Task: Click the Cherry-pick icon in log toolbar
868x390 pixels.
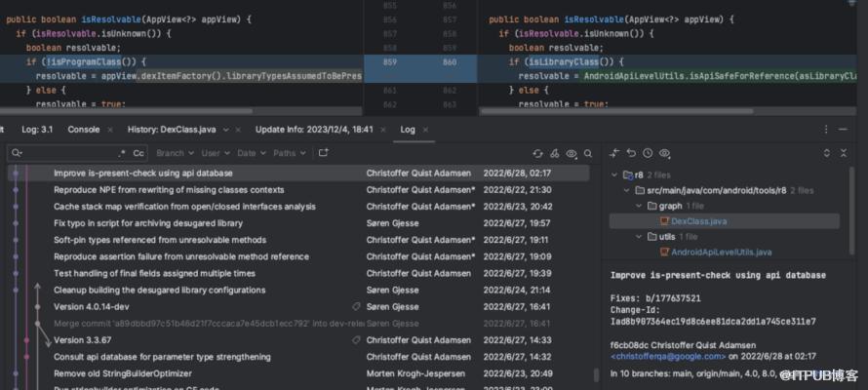Action: (x=555, y=153)
